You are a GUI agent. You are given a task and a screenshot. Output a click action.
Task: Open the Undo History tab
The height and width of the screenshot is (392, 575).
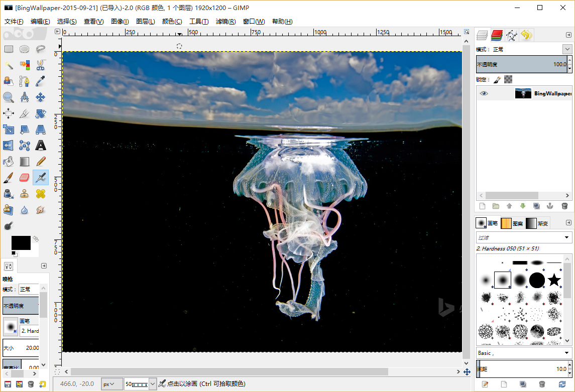525,35
